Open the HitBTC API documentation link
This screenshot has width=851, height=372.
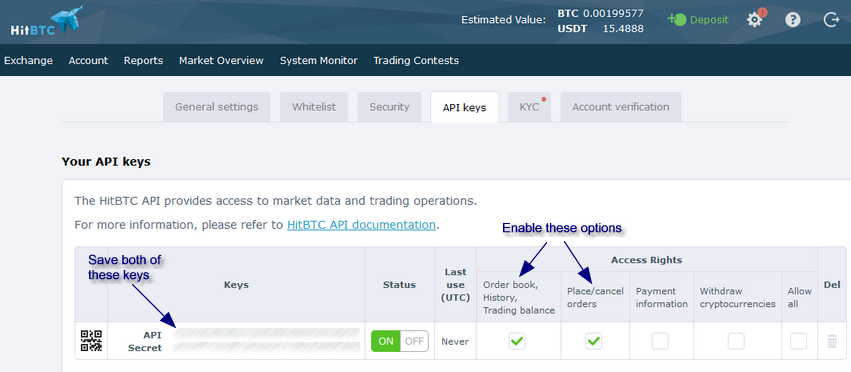361,225
